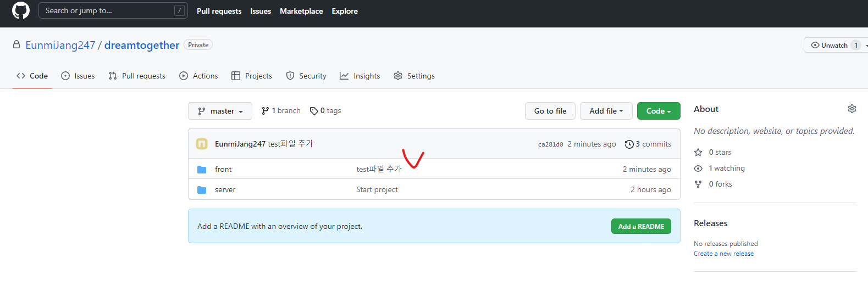The width and height of the screenshot is (868, 286).
Task: Open the 1 branch link
Action: [x=281, y=111]
